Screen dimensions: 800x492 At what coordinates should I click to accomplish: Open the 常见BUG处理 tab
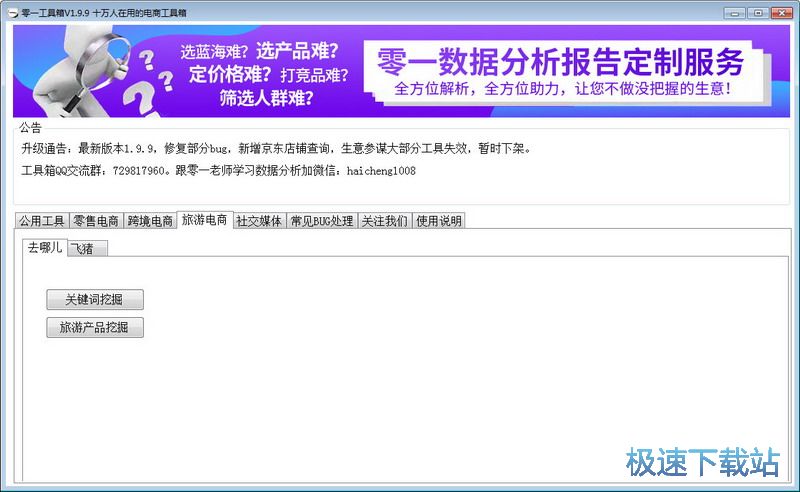pos(321,221)
